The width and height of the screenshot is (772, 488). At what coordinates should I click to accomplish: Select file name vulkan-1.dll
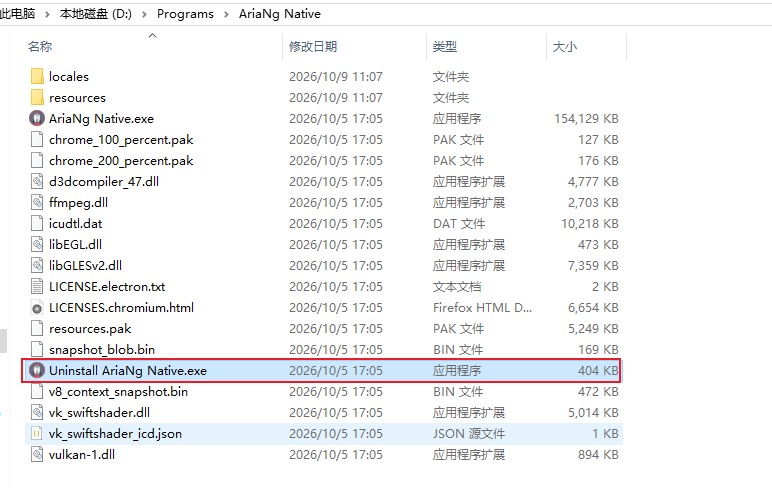click(x=82, y=455)
